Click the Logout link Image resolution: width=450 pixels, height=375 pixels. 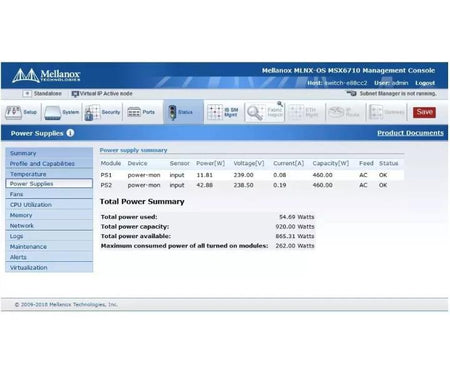(425, 83)
